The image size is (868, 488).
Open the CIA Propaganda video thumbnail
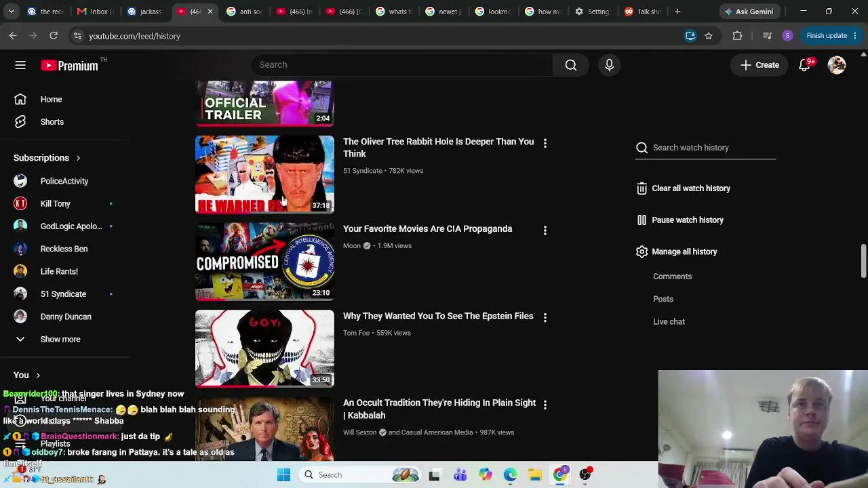tap(264, 262)
